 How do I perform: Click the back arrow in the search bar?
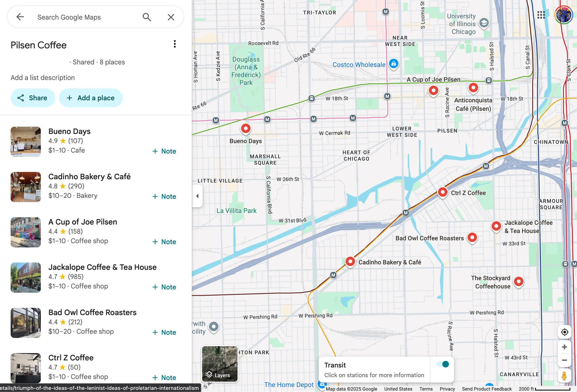(x=20, y=17)
